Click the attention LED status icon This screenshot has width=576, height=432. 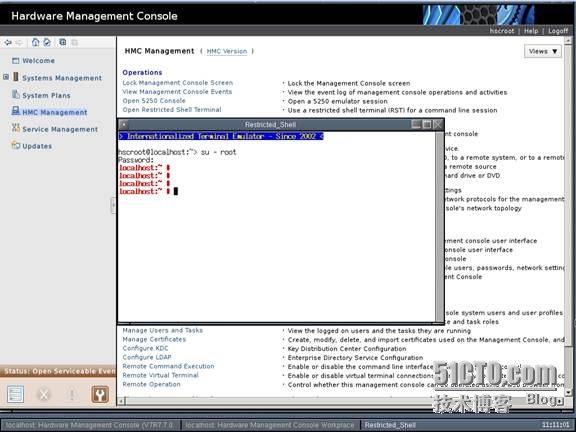click(72, 394)
